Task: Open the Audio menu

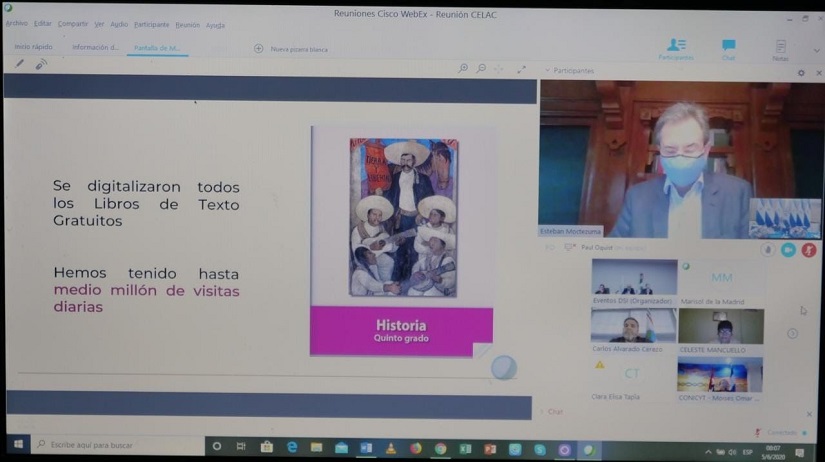Action: (x=119, y=24)
